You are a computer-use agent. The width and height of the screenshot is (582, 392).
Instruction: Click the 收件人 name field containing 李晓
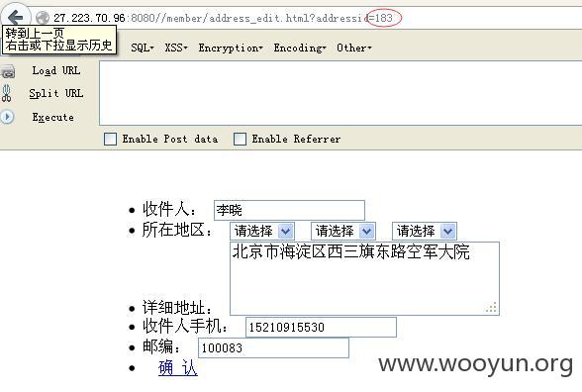(289, 210)
